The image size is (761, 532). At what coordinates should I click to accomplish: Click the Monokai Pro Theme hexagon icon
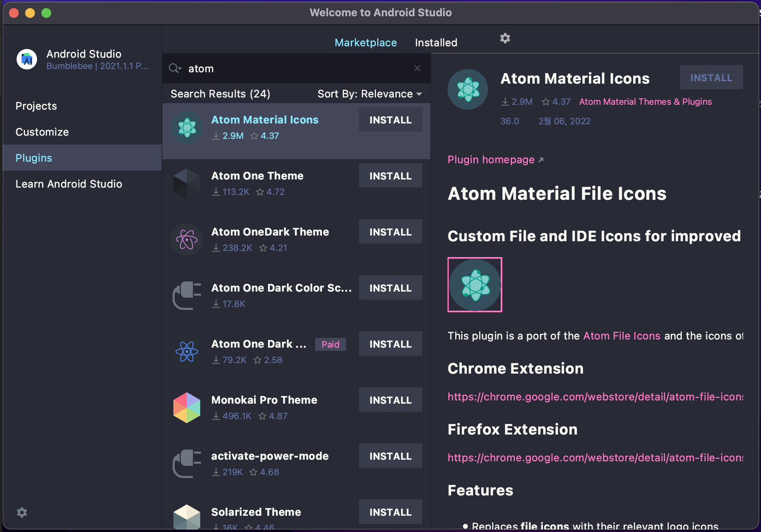point(187,408)
